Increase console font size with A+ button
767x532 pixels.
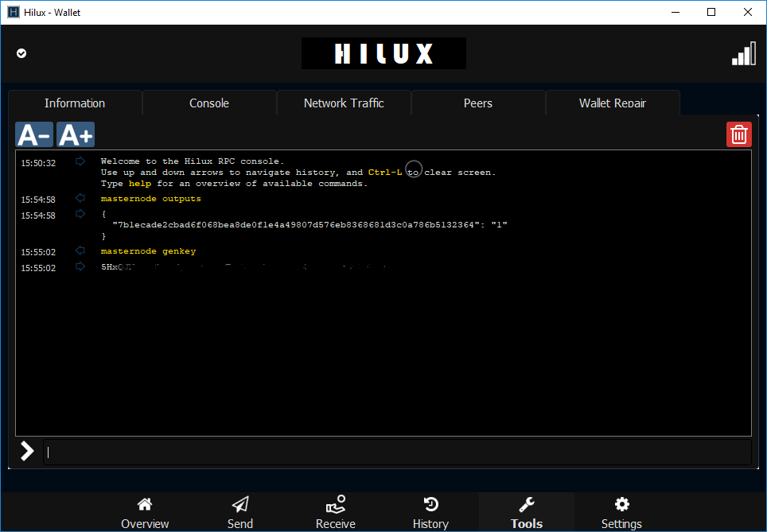pyautogui.click(x=76, y=134)
